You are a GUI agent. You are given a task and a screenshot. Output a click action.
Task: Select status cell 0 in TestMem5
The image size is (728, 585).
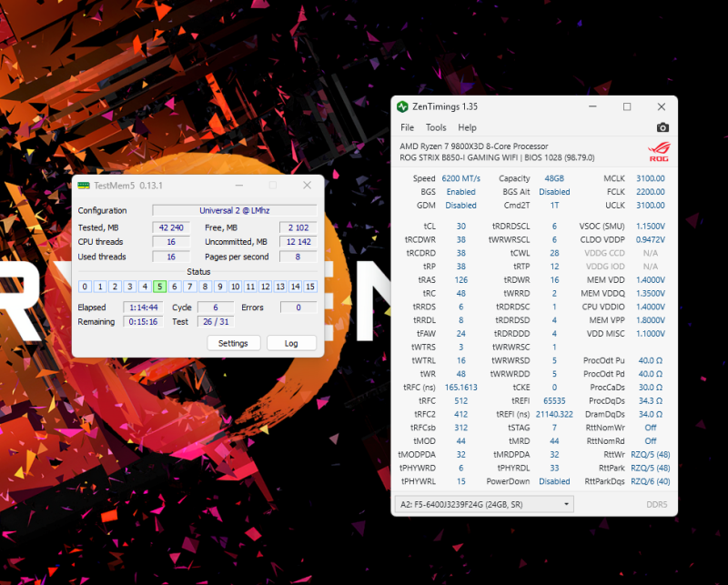point(85,287)
